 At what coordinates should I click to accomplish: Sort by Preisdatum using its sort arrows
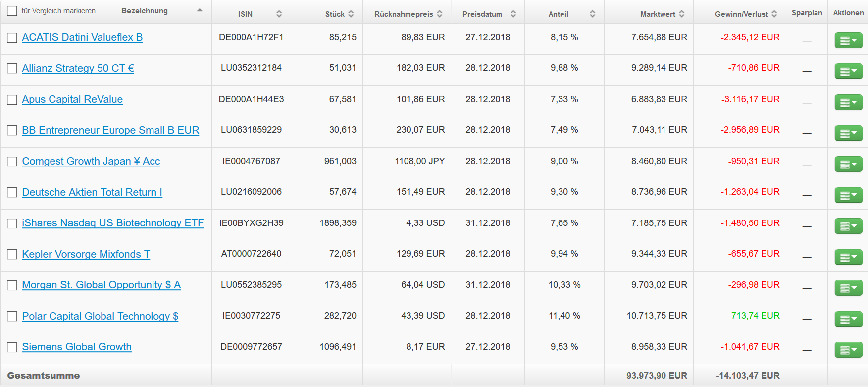513,14
